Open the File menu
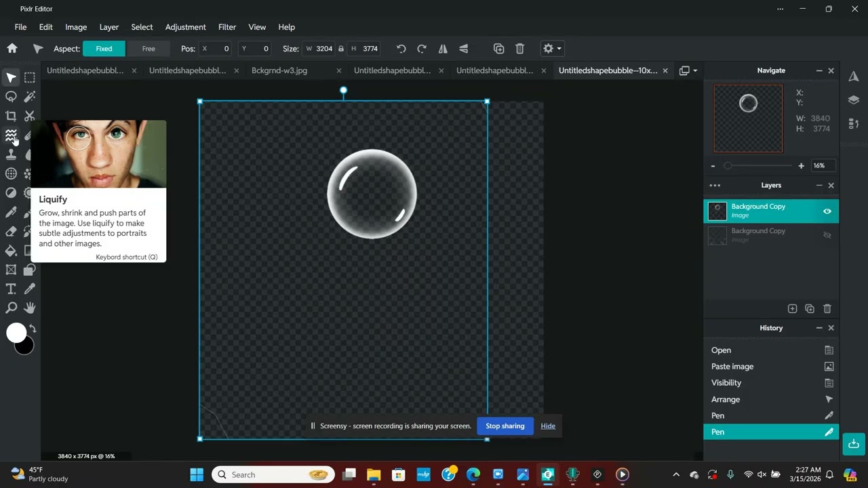868x488 pixels. 21,27
